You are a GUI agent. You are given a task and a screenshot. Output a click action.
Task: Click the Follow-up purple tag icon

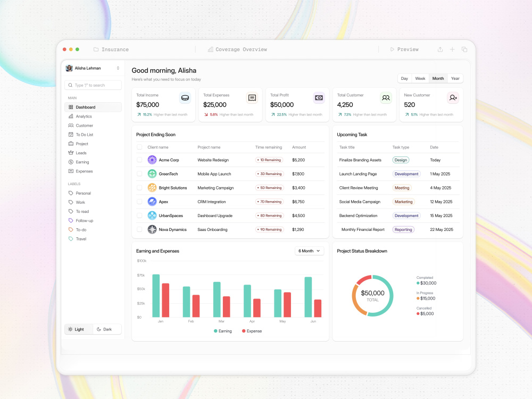[71, 221]
